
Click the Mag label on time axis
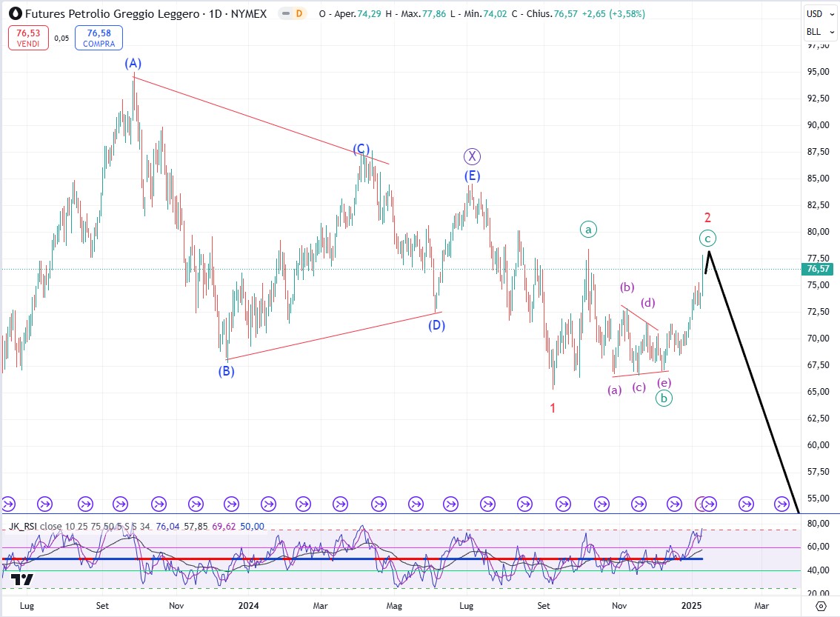[x=394, y=606]
